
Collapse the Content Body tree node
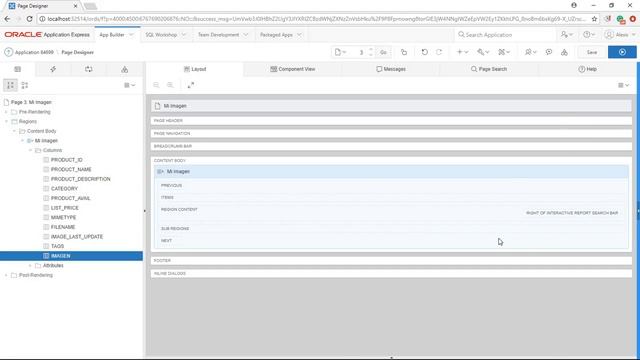point(14,131)
